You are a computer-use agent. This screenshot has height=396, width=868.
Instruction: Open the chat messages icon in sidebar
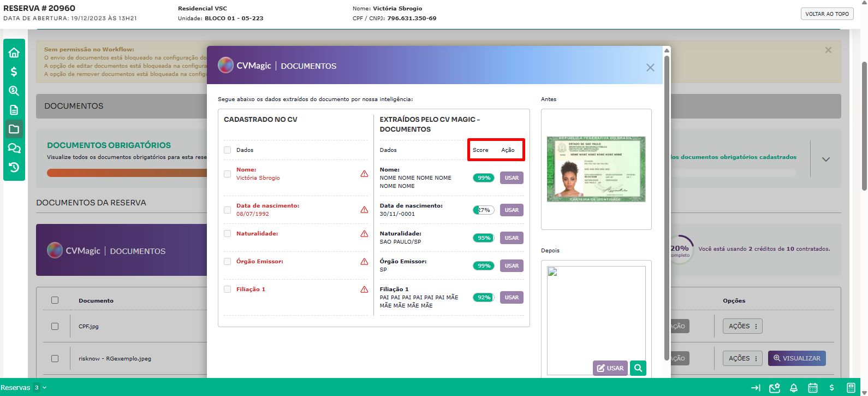click(14, 148)
